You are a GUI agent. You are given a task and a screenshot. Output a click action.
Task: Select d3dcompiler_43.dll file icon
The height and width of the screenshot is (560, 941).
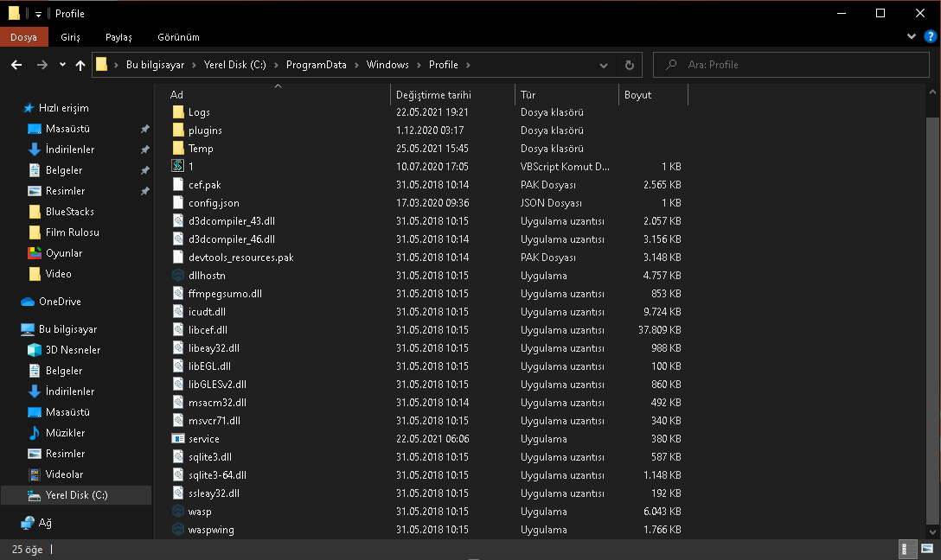pos(177,220)
